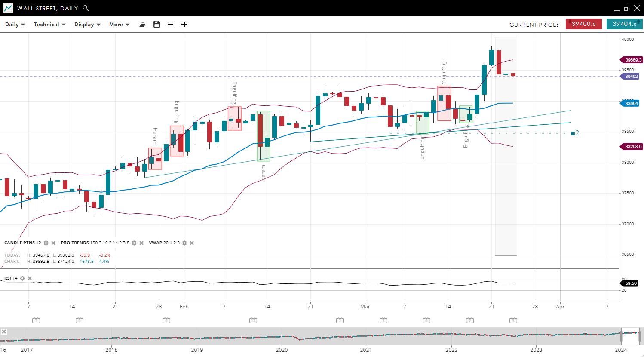The height and width of the screenshot is (357, 644).
Task: Expand the Display options dropdown
Action: click(x=87, y=25)
